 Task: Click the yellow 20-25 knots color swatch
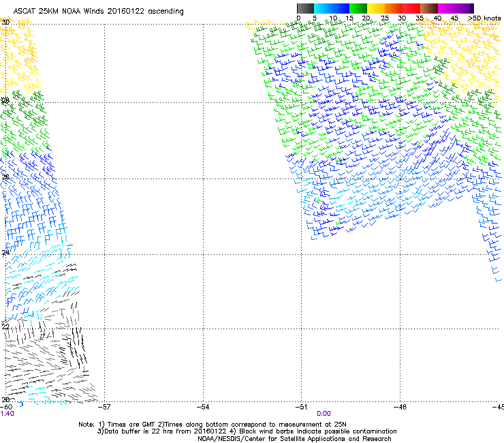376,8
